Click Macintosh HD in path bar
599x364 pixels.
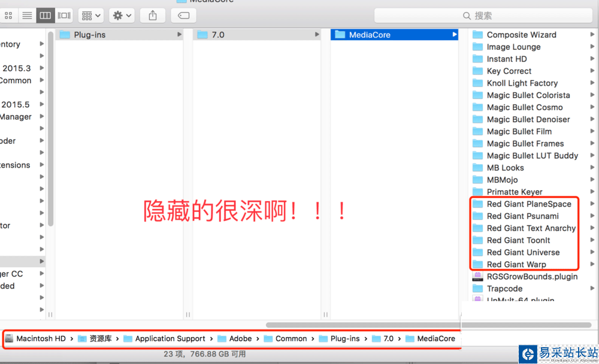click(35, 339)
